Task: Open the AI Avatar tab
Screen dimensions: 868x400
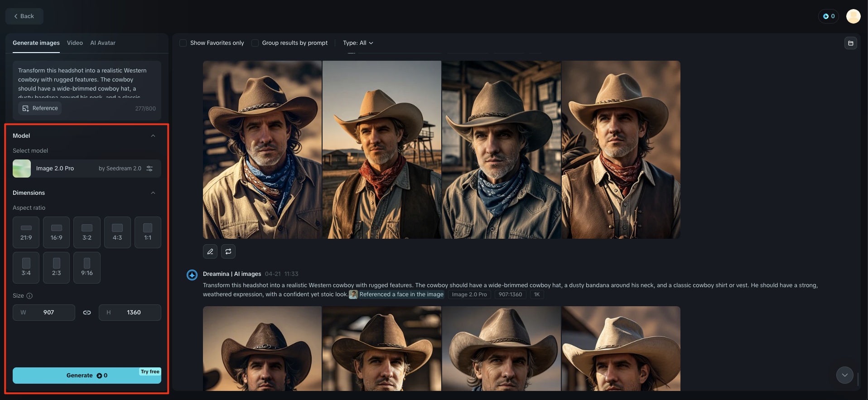Action: (x=103, y=43)
